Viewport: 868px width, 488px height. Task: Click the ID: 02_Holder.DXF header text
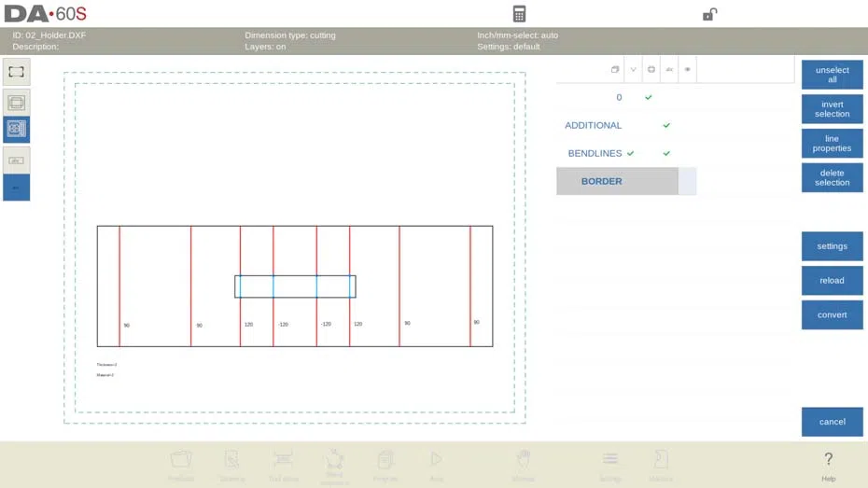(49, 35)
